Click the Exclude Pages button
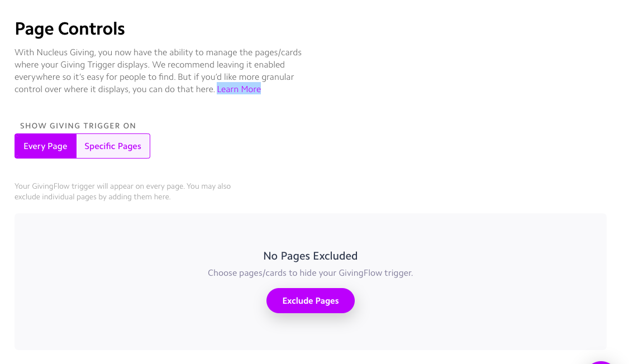The height and width of the screenshot is (364, 629). tap(311, 301)
